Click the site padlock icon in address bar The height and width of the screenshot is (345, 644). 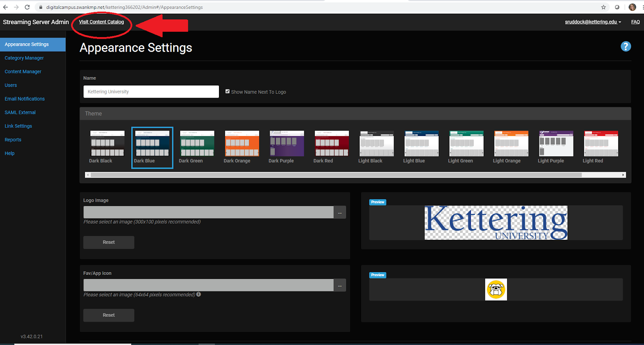tap(41, 7)
